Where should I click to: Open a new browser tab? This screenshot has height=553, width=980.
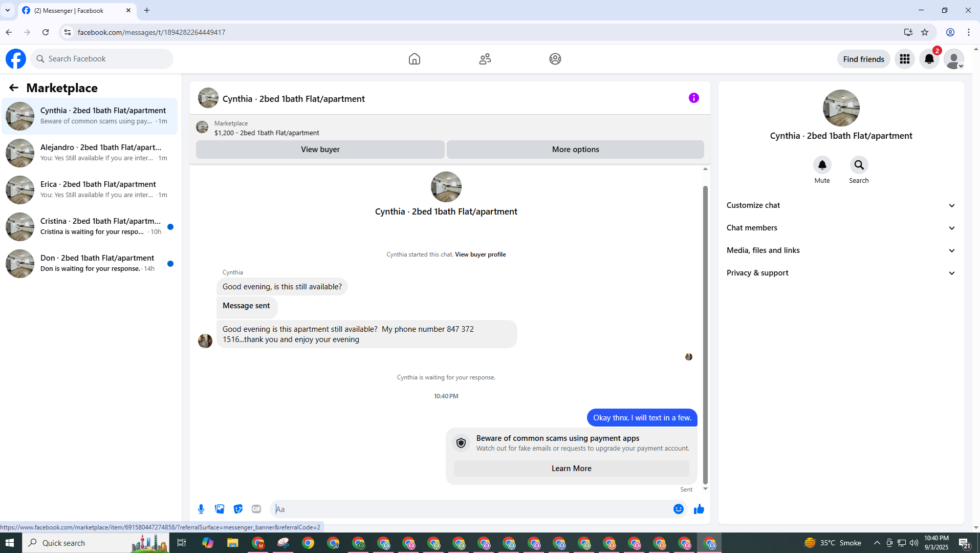pos(147,10)
